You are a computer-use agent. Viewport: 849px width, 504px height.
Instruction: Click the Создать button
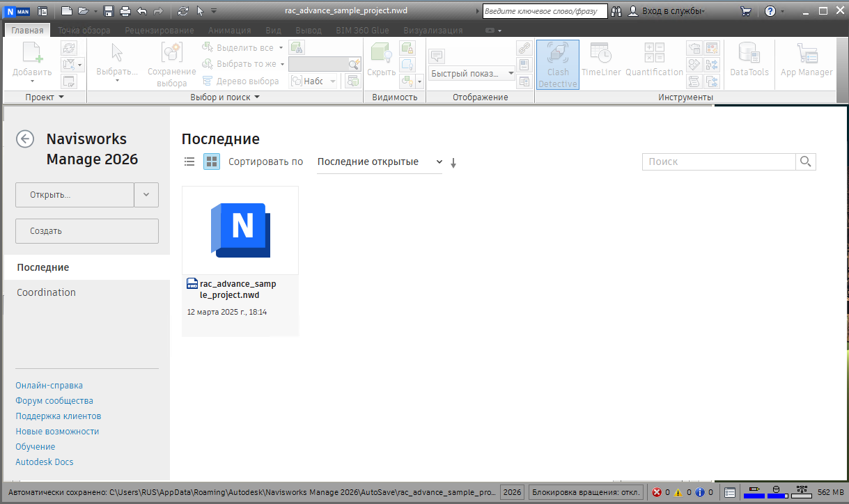[x=87, y=231]
